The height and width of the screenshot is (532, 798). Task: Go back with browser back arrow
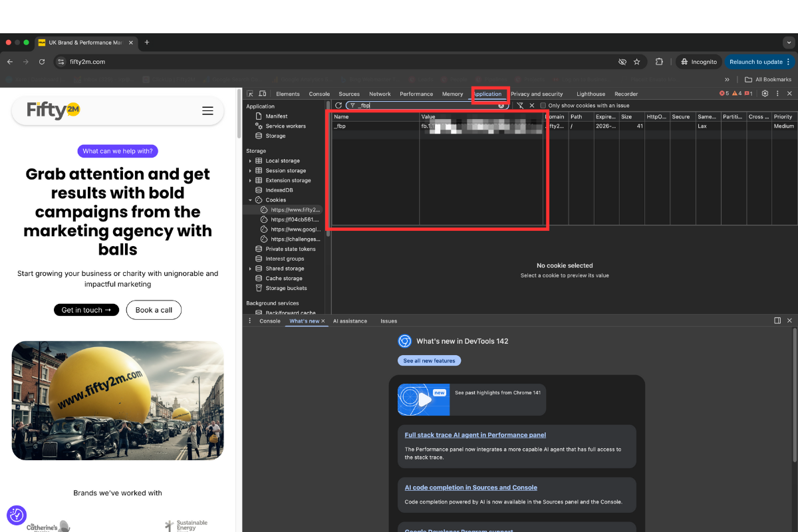[x=10, y=62]
